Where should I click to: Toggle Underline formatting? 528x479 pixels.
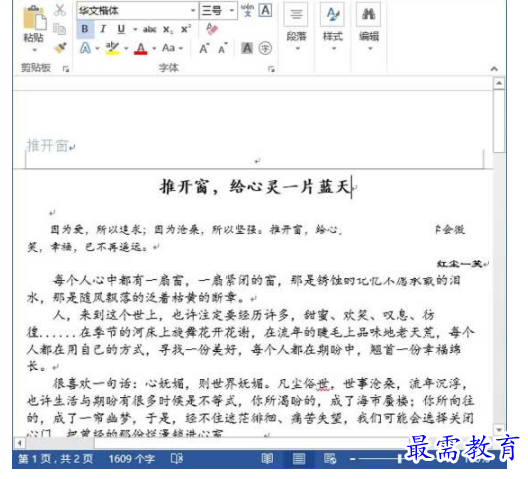pos(121,29)
